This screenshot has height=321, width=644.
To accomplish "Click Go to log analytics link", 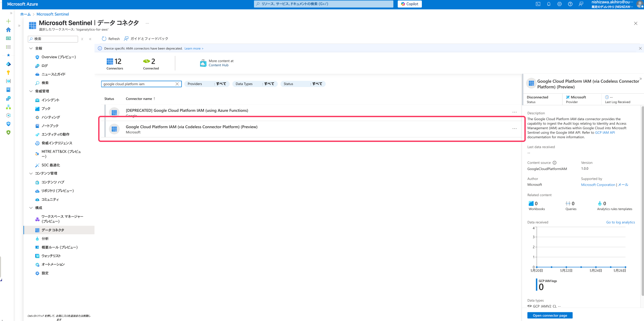I will pos(621,223).
